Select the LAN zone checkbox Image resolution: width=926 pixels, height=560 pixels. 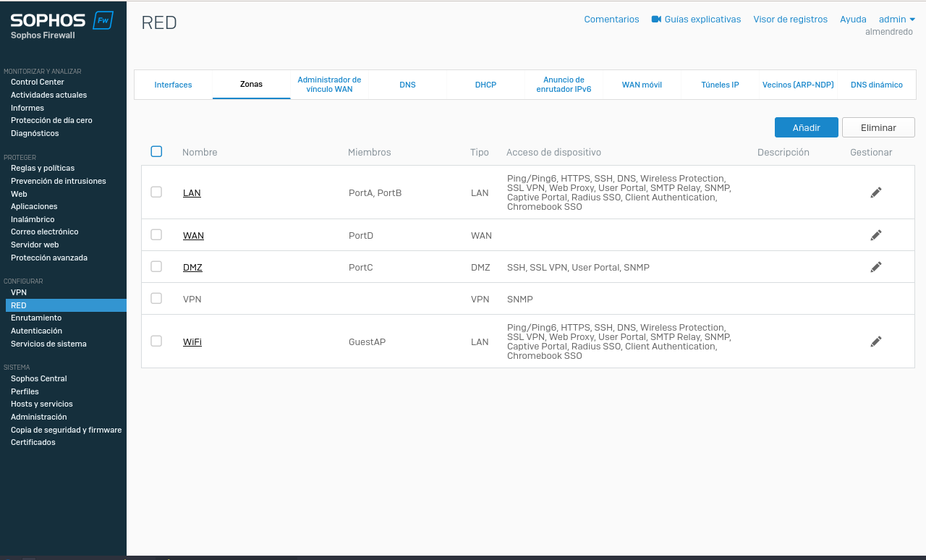[x=156, y=192]
